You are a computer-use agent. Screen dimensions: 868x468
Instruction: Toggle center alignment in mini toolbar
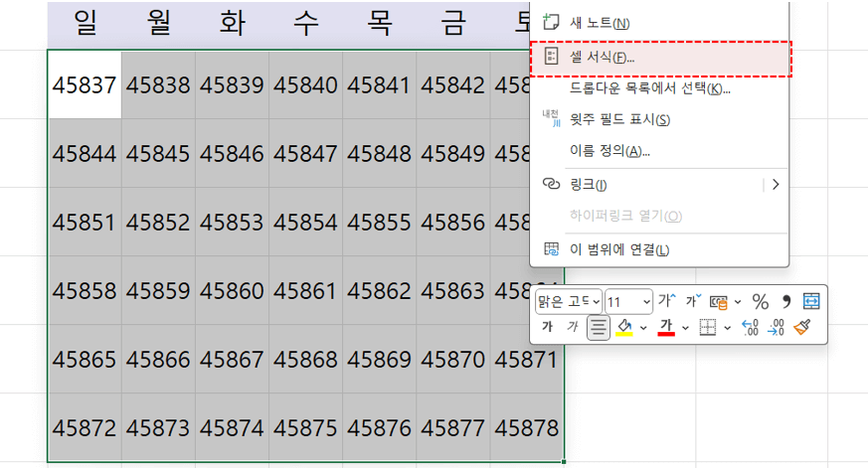(x=598, y=327)
